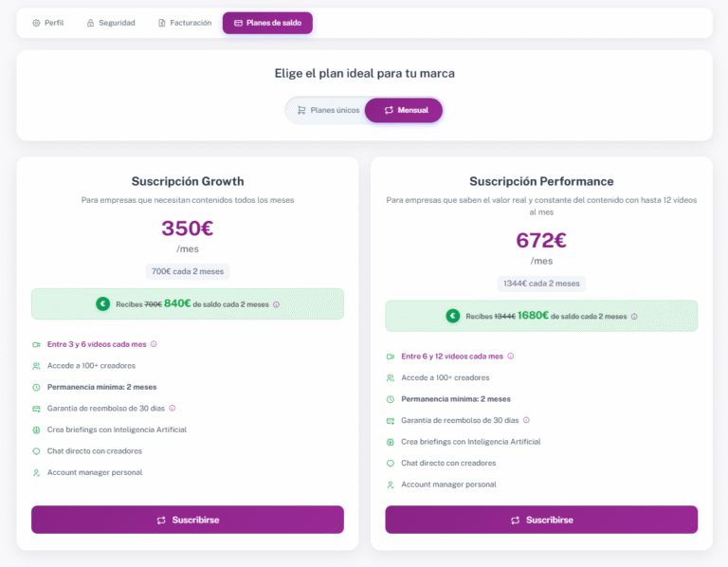Click info icon beside 1680€ balance
Screen dimensions: 728x567
(x=634, y=317)
